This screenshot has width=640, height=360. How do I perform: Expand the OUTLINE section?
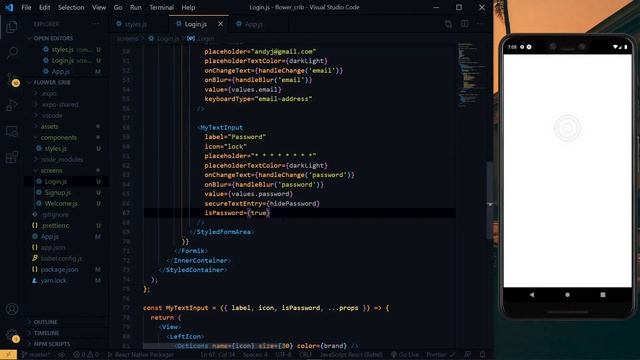click(x=45, y=322)
